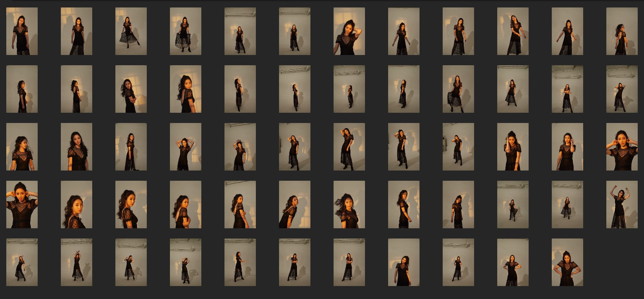Screen dimensions: 644x299
Task: Select third-row last photo, hands near ears
Action: (x=622, y=147)
